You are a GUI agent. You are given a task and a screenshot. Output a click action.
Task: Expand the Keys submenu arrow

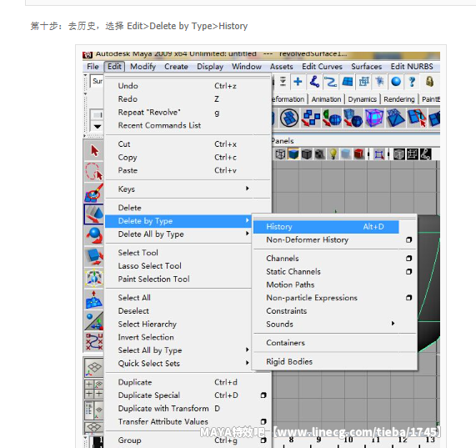click(x=248, y=189)
